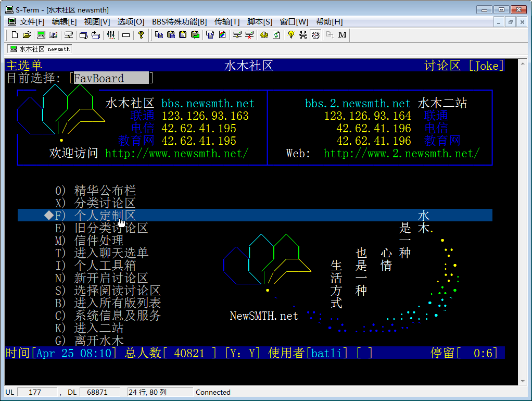Click the bbs.2.newsmth.net address

tap(358, 103)
